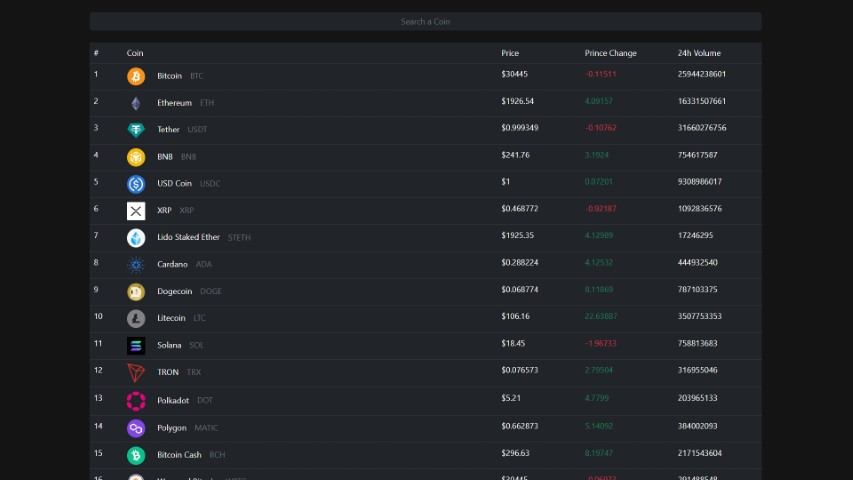Click the Tether logo icon
The width and height of the screenshot is (853, 480).
click(136, 130)
